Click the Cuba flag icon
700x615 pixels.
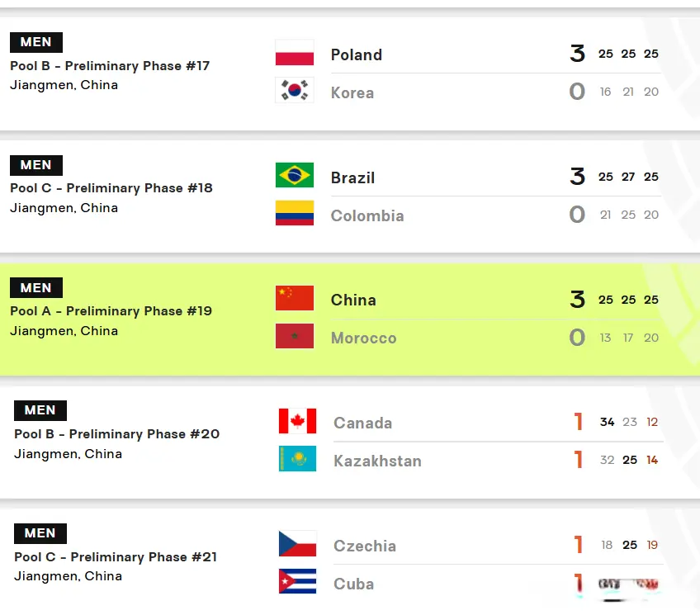[297, 581]
